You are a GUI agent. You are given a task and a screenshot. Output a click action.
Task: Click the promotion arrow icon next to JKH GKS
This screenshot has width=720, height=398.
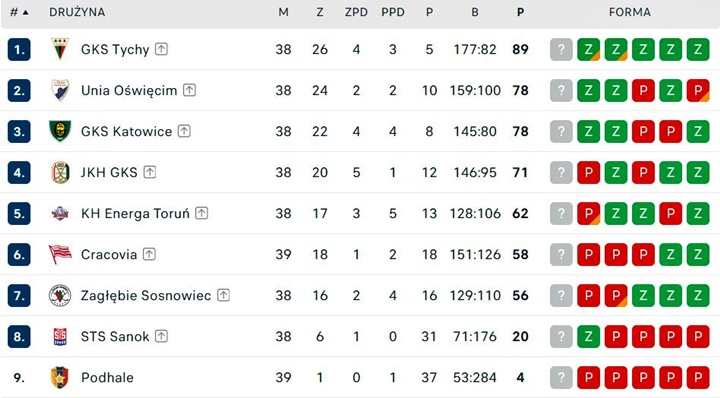click(150, 172)
